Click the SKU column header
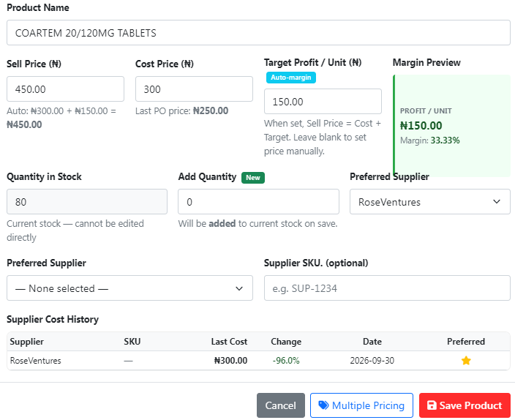The height and width of the screenshot is (420, 515). (x=132, y=342)
